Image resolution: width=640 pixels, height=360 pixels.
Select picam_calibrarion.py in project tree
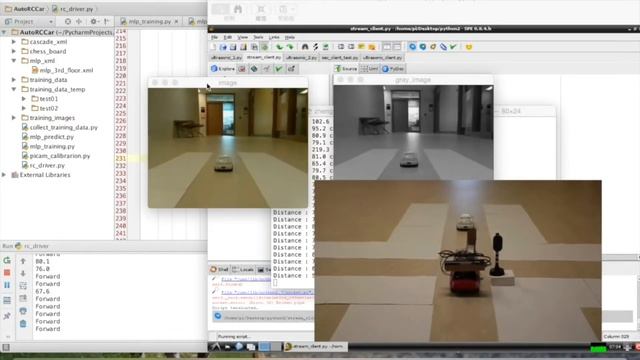60,156
